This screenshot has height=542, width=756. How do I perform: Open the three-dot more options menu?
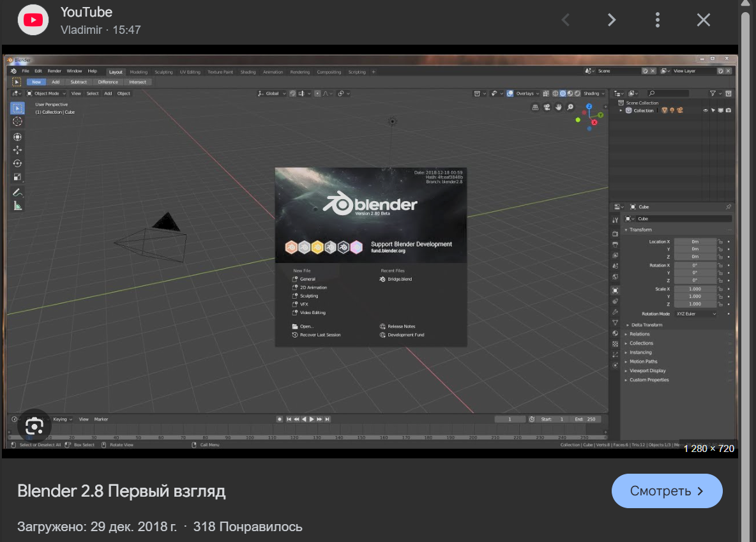pos(658,20)
